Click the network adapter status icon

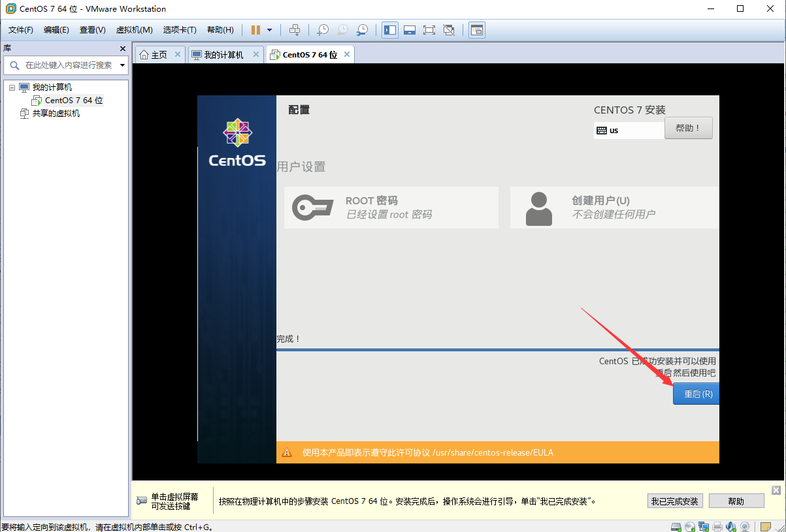click(x=704, y=526)
